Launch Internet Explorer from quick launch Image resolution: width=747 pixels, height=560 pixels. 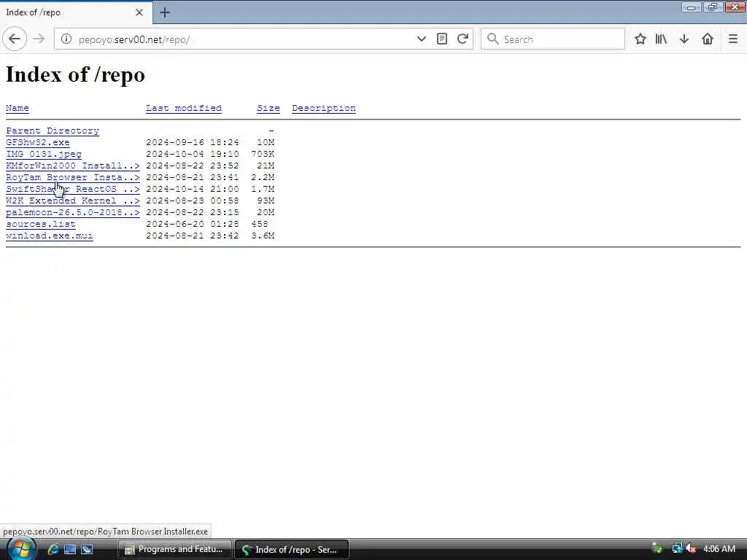[x=53, y=549]
